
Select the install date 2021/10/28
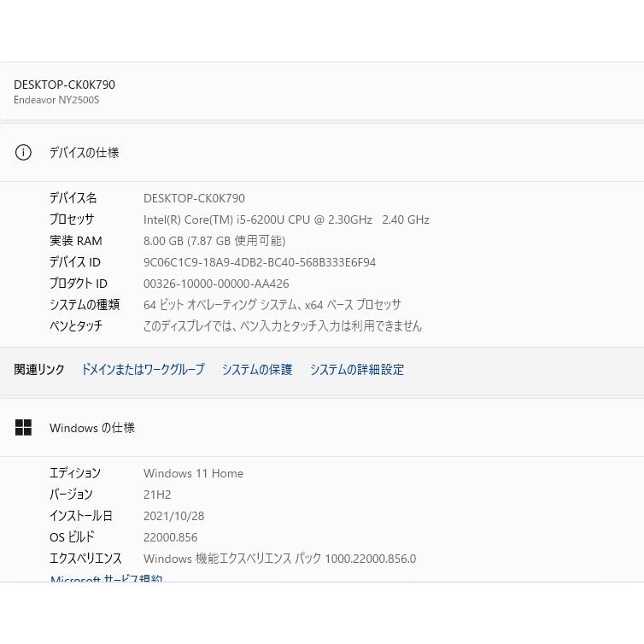pyautogui.click(x=173, y=516)
